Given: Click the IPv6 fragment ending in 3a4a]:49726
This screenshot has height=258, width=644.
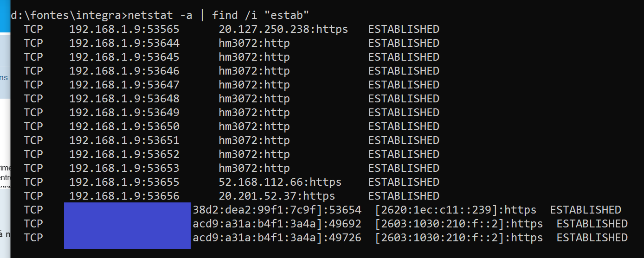Looking at the screenshot, I should tap(277, 238).
